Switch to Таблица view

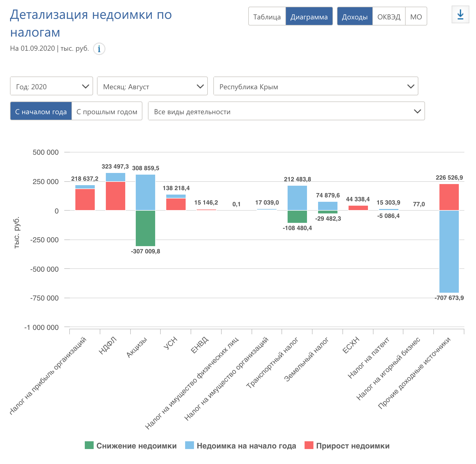pyautogui.click(x=267, y=17)
